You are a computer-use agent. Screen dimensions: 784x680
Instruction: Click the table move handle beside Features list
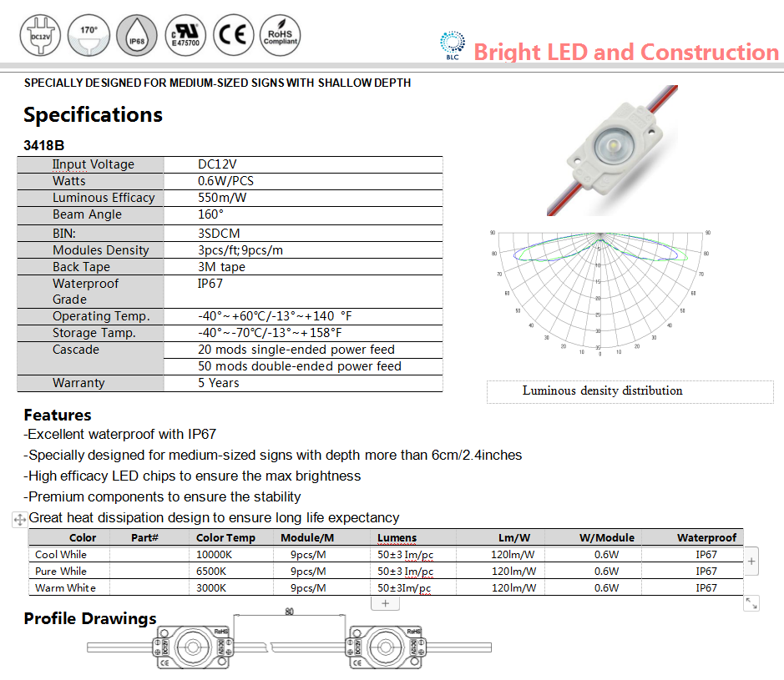(19, 520)
